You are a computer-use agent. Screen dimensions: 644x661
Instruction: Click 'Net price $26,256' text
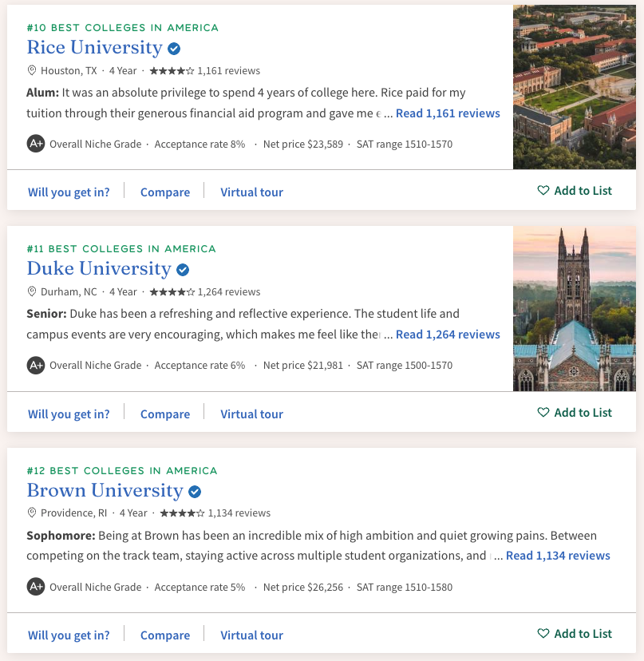coord(303,588)
